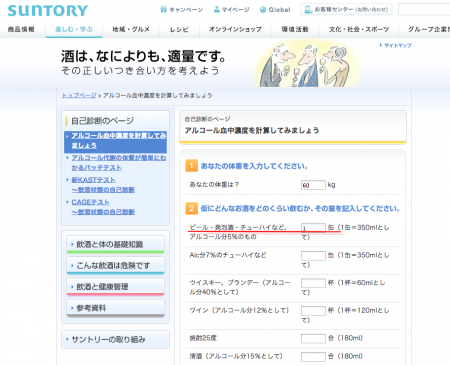This screenshot has height=365, width=450.
Task: Click the こんな飲酒は危険です button
Action: point(115,265)
